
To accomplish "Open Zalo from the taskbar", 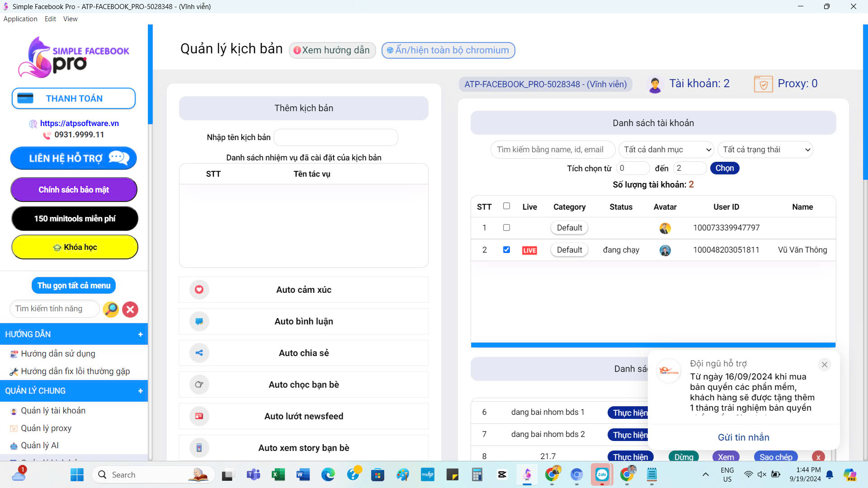I will tap(601, 474).
